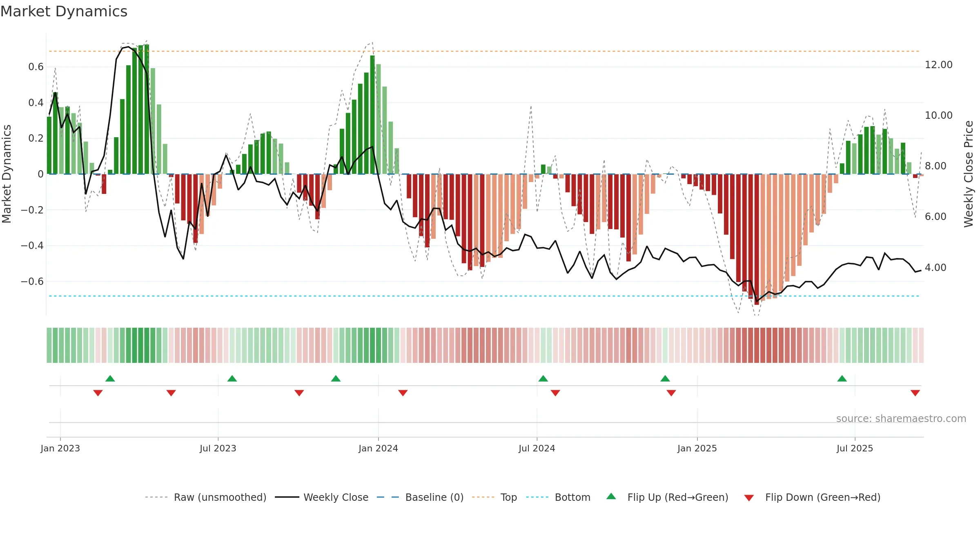
Task: Toggle the Raw (unsmoothed) legend entry
Action: coord(205,497)
